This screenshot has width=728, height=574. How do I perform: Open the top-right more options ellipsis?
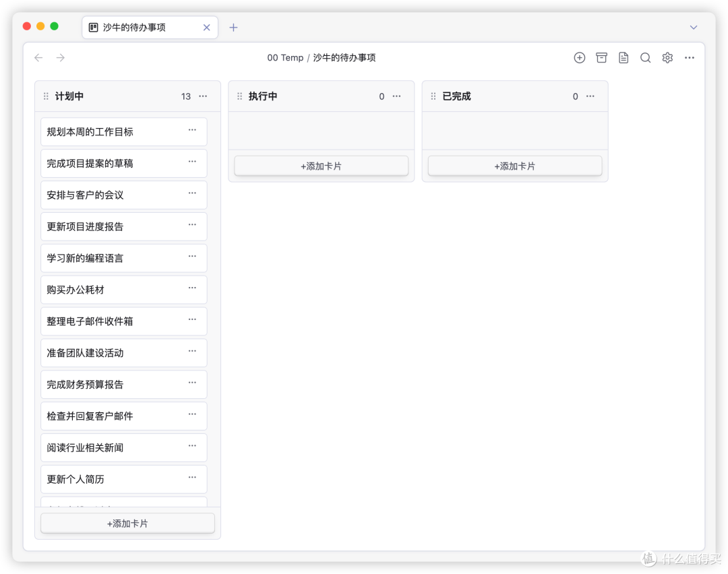tap(689, 58)
